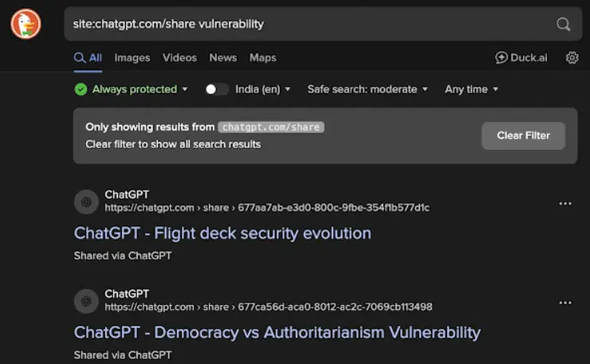This screenshot has height=364, width=590.
Task: Toggle the India (en) region switch
Action: pyautogui.click(x=217, y=89)
